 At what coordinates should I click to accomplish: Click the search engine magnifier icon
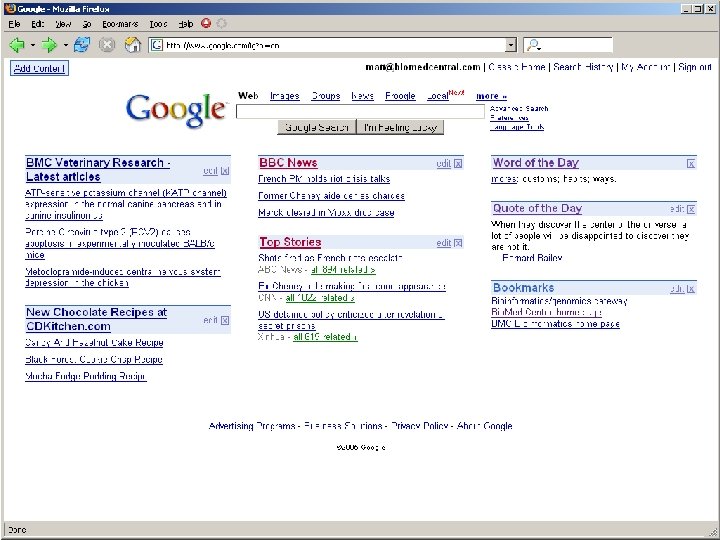(x=533, y=45)
